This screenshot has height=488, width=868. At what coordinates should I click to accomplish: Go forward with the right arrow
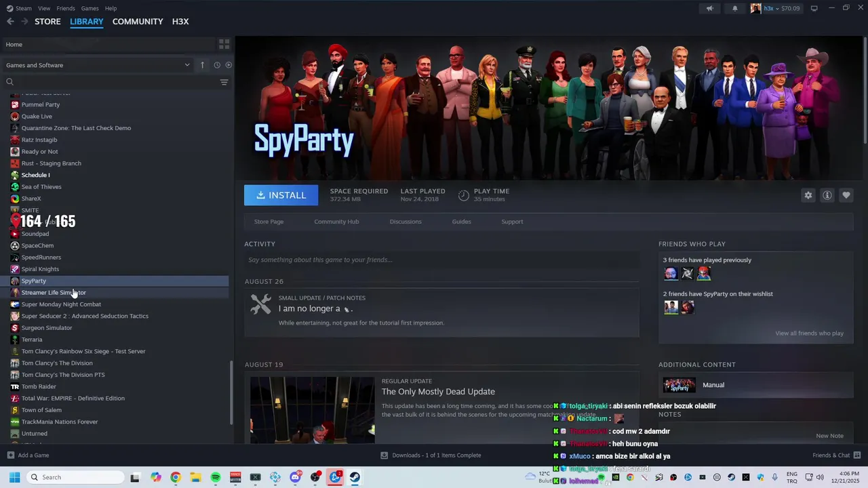[x=24, y=22]
